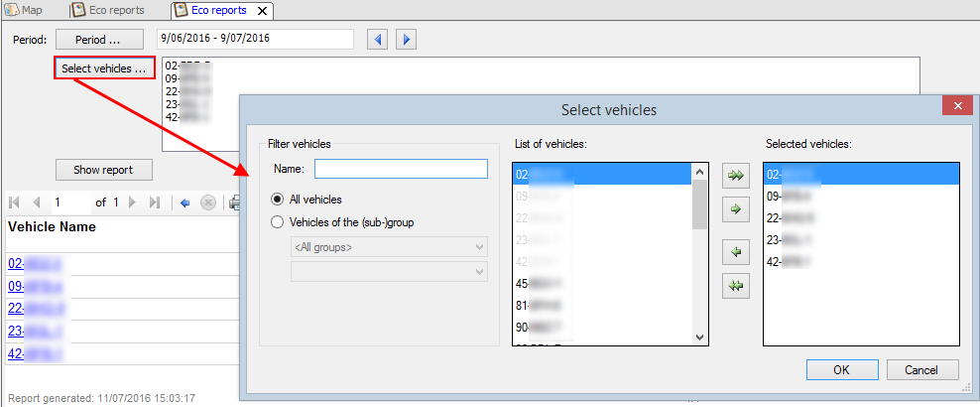980x407 pixels.
Task: Jump to first report page
Action: pyautogui.click(x=15, y=203)
